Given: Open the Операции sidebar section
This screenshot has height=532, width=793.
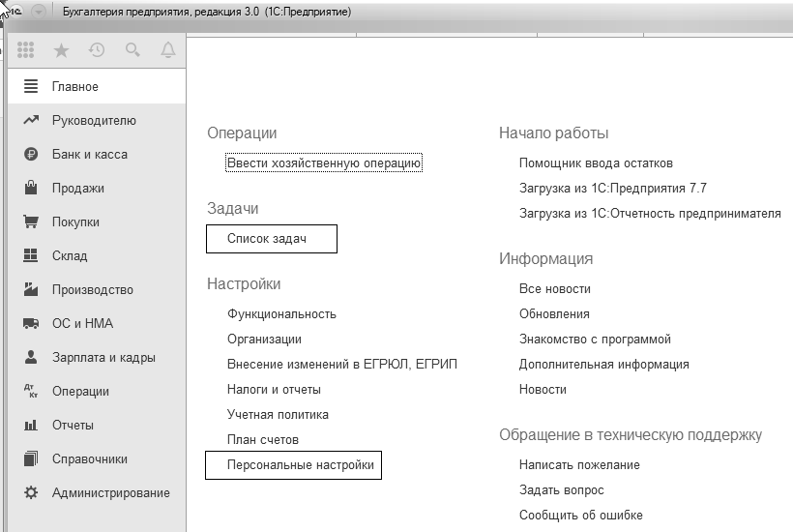Looking at the screenshot, I should point(97,392).
